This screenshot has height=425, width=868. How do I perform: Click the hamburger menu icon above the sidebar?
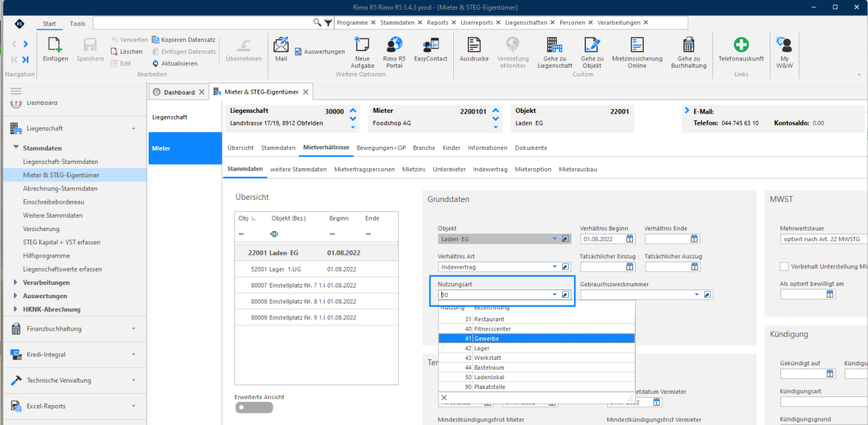[x=16, y=90]
